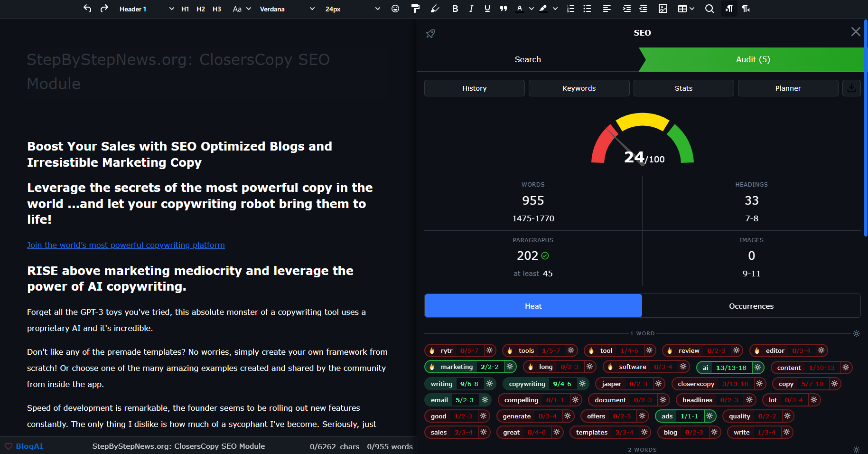Toggle underline formatting
Screen dimensions: 868x454
[487, 9]
